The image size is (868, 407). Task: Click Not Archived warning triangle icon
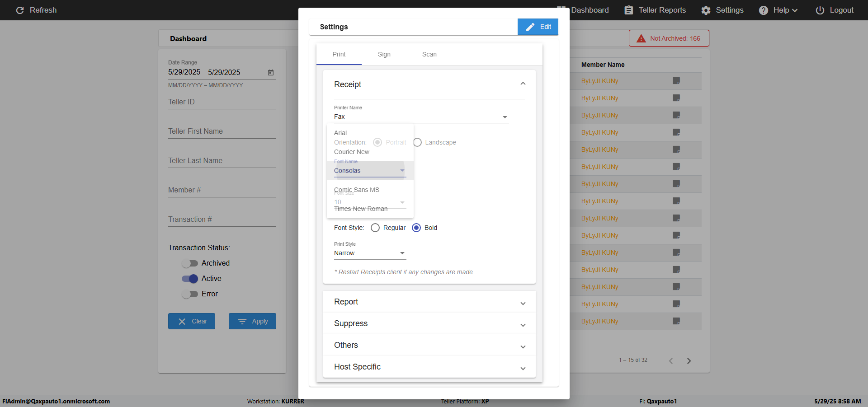pos(641,38)
